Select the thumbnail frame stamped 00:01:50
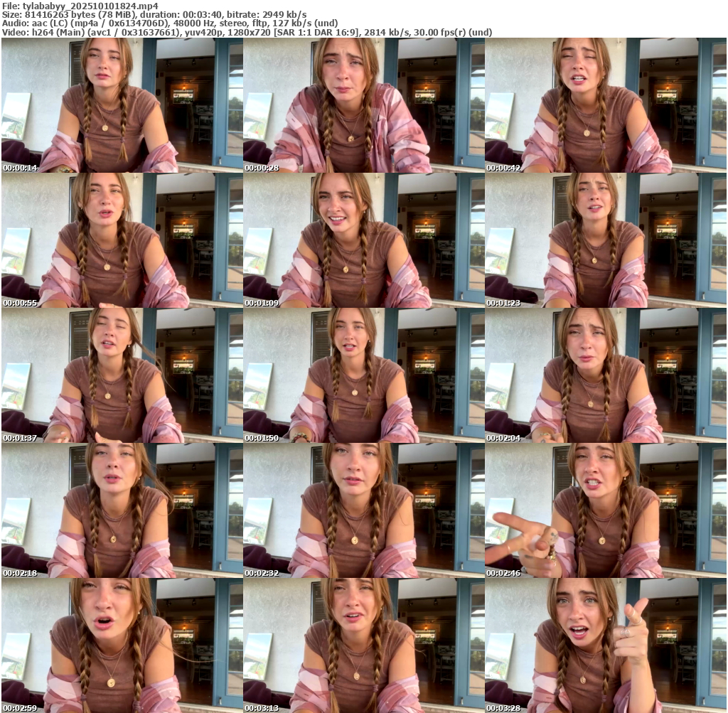728x713 pixels. coord(363,375)
